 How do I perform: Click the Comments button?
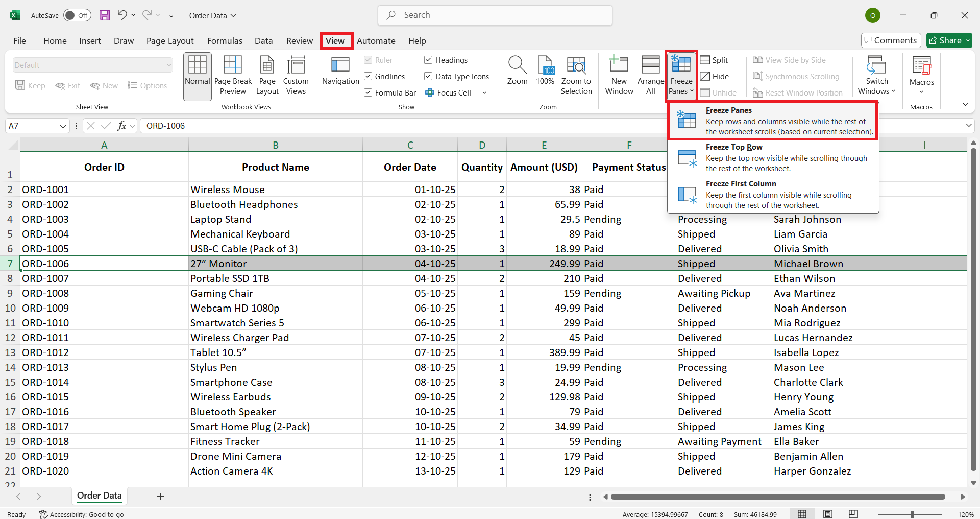coord(891,40)
